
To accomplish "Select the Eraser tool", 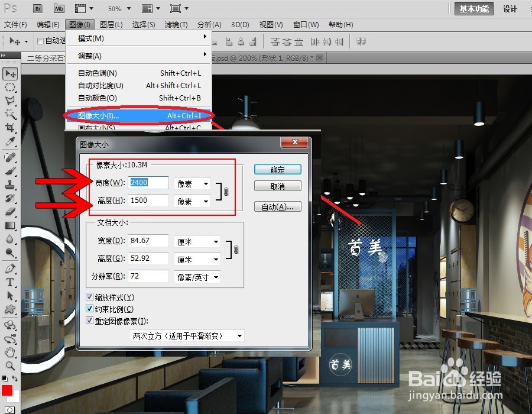I will pos(10,212).
